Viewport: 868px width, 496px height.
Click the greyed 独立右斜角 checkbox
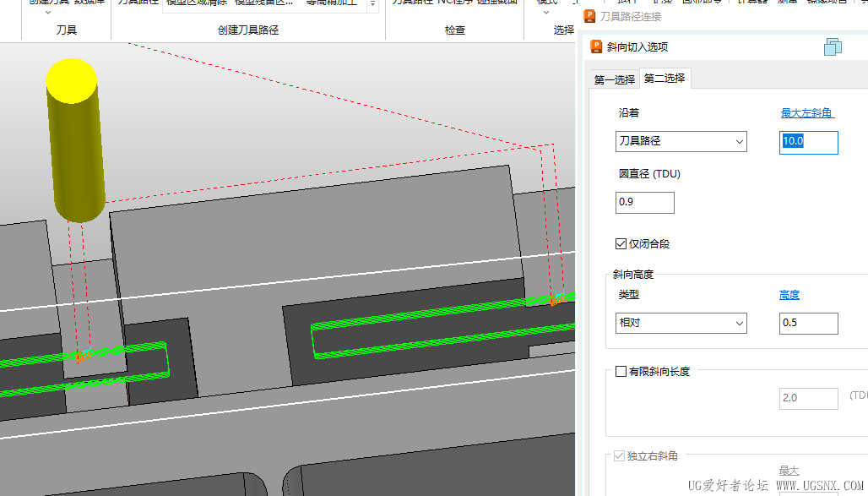point(620,456)
